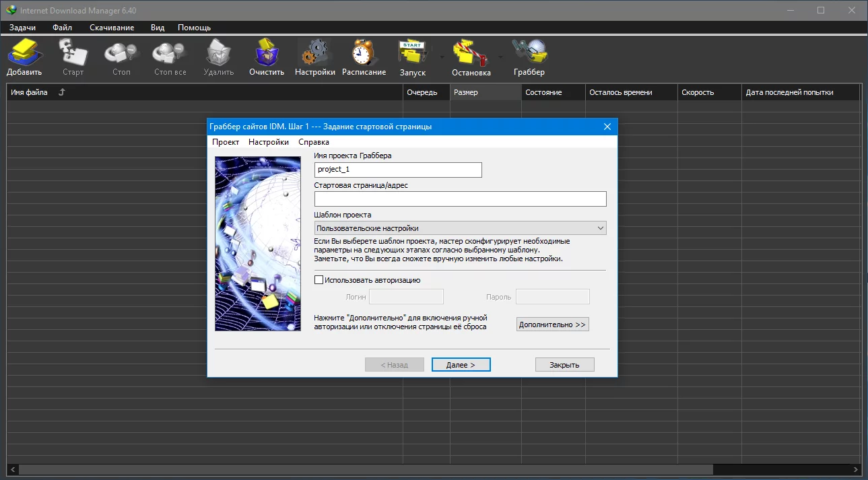Open the Помощь menu

point(194,28)
